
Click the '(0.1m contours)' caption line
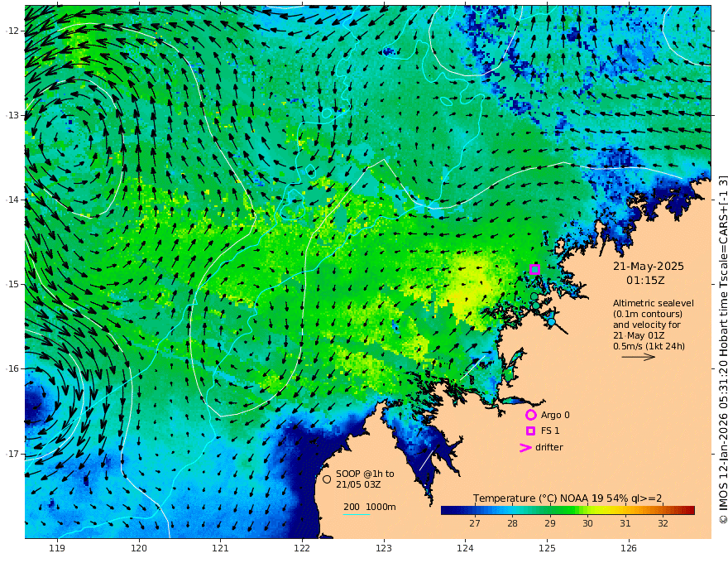pyautogui.click(x=647, y=314)
